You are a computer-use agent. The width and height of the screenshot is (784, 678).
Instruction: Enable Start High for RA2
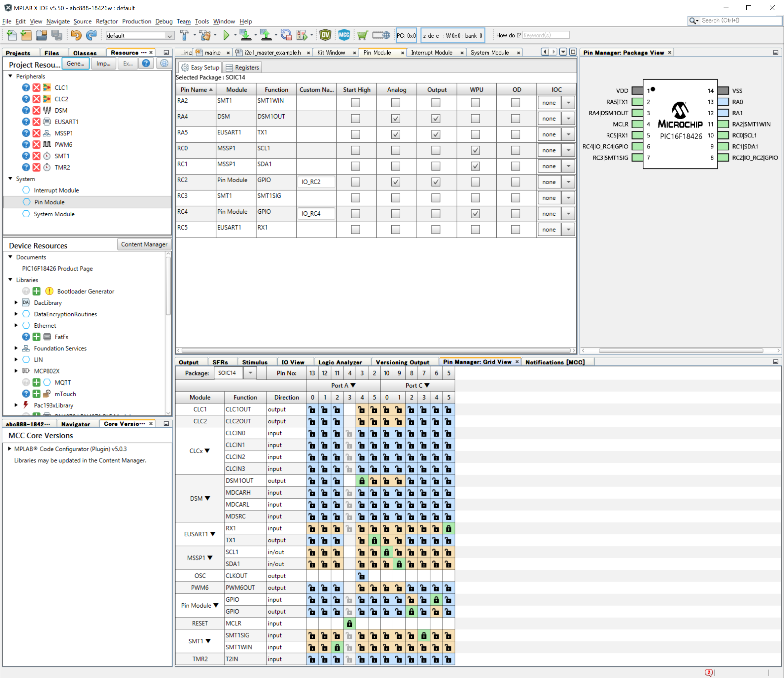click(x=356, y=102)
